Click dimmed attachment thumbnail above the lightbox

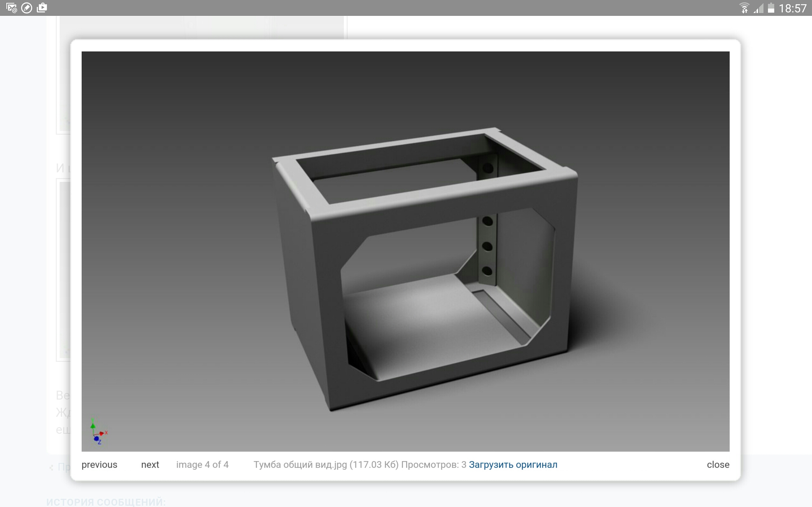(x=201, y=28)
